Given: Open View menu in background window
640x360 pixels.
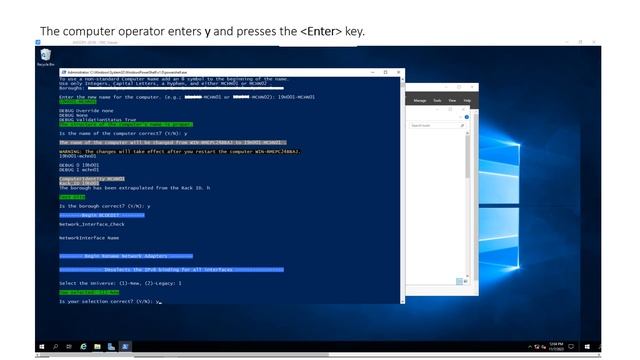Looking at the screenshot, I should tap(452, 100).
